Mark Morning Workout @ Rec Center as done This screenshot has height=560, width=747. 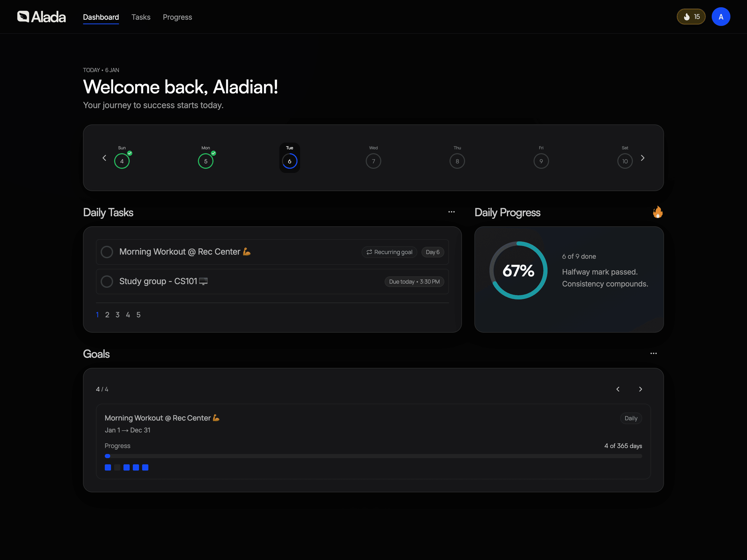click(x=107, y=252)
